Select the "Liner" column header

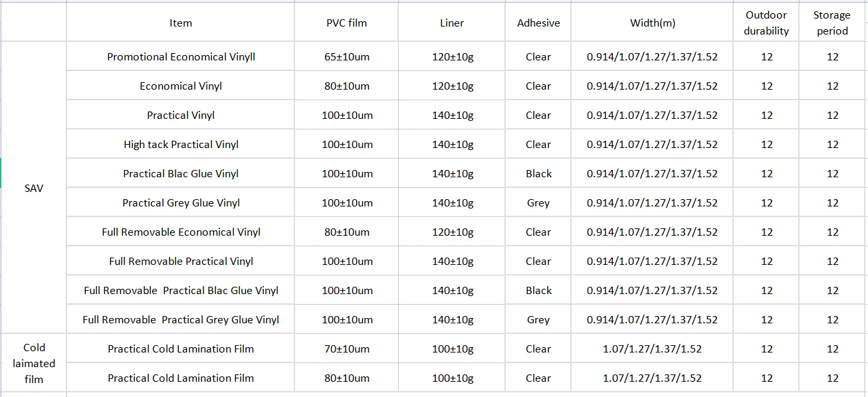452,23
